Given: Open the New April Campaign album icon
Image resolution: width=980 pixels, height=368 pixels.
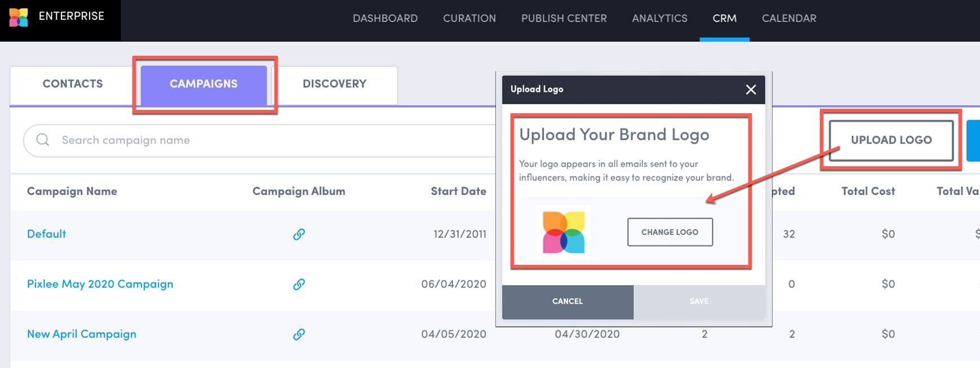Looking at the screenshot, I should coord(299,334).
